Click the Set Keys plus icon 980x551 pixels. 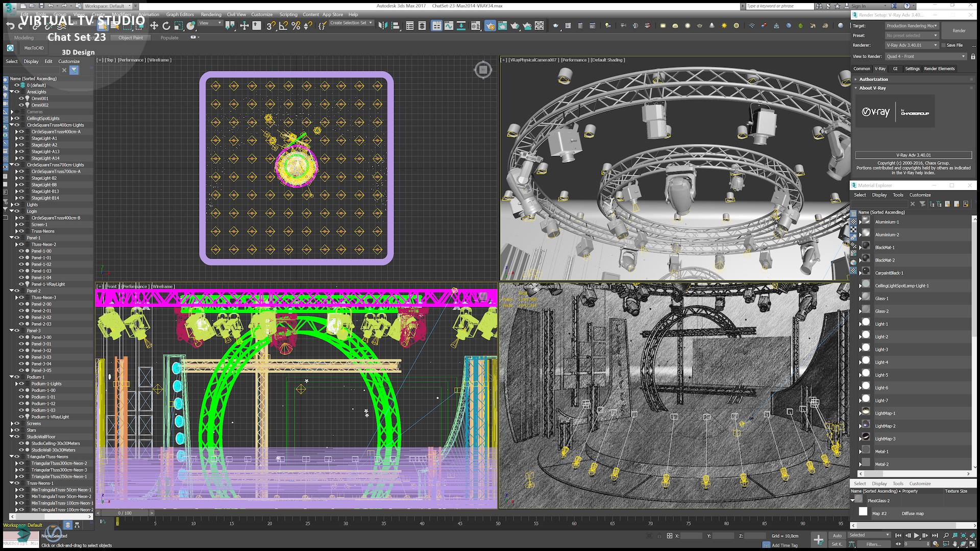[818, 540]
